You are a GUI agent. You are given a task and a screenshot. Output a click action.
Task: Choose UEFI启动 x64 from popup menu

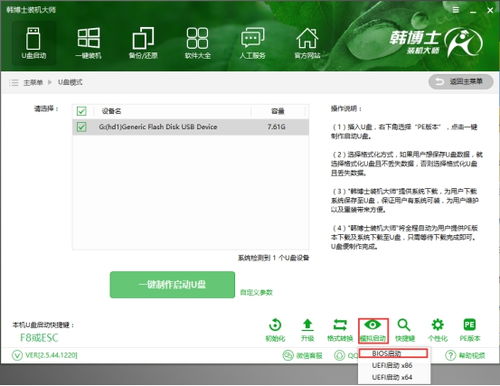pyautogui.click(x=393, y=377)
